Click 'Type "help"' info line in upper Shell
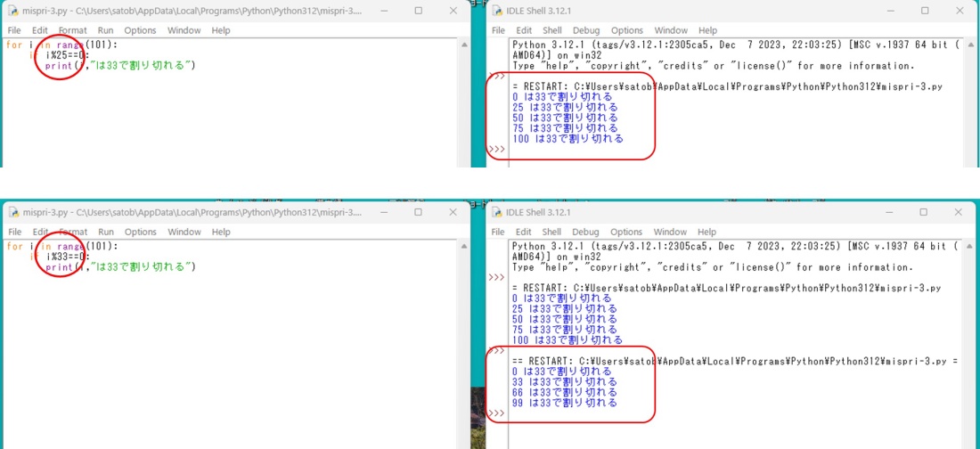This screenshot has height=449, width=980. (x=713, y=66)
